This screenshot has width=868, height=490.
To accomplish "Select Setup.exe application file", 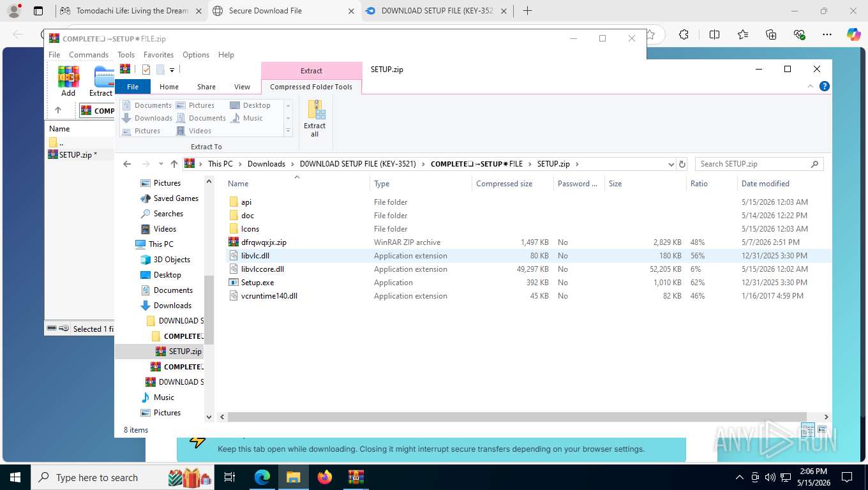I will [257, 283].
